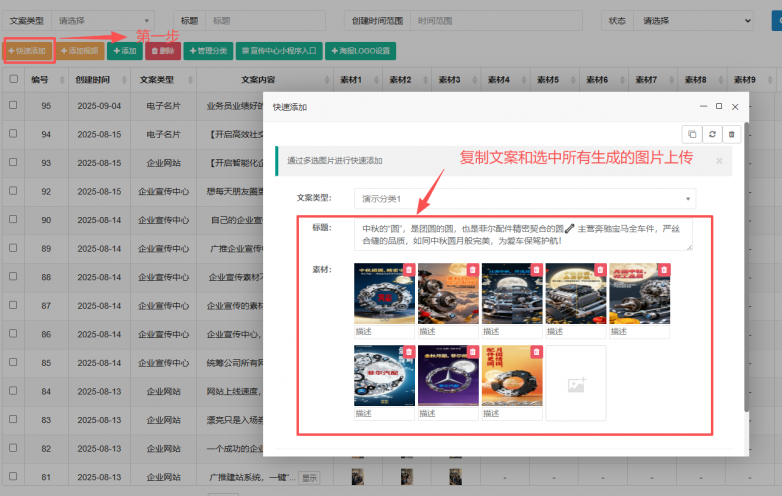This screenshot has height=496, width=782.
Task: Click 描述 field under the brake disc poster
Action: pos(448,331)
